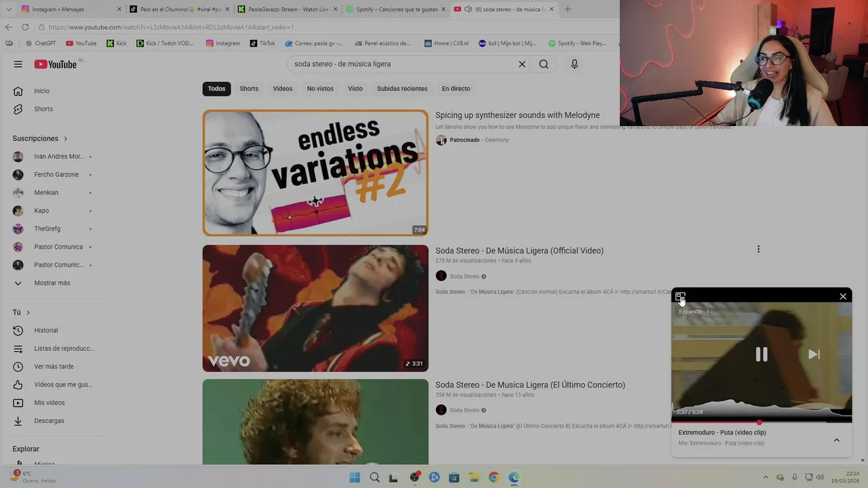Open options menu for Official Video result
The height and width of the screenshot is (488, 868).
coord(758,249)
